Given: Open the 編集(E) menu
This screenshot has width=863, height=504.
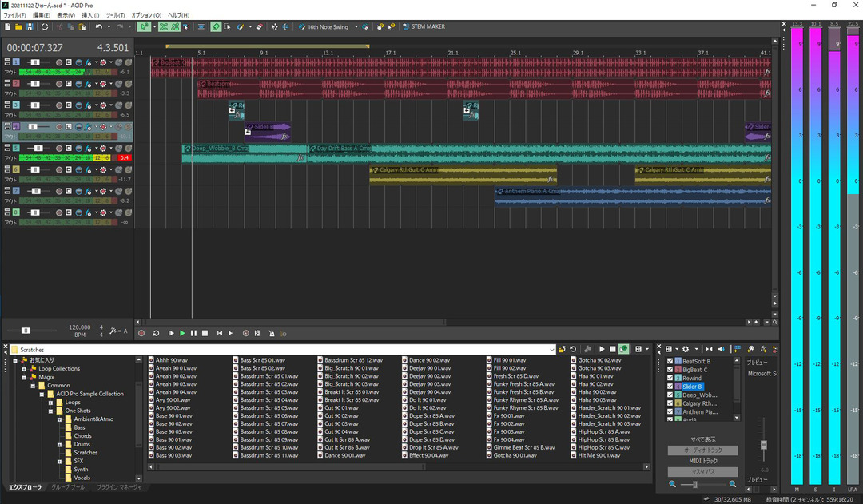Looking at the screenshot, I should (x=42, y=15).
